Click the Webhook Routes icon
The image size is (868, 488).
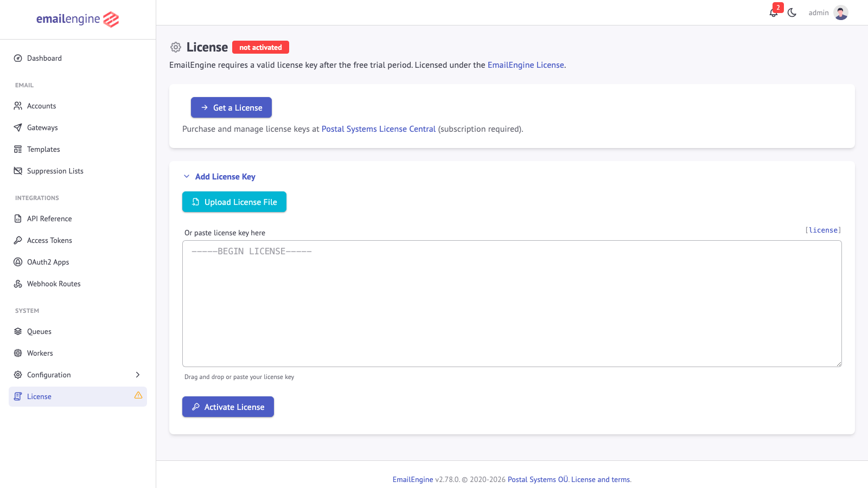(x=18, y=284)
